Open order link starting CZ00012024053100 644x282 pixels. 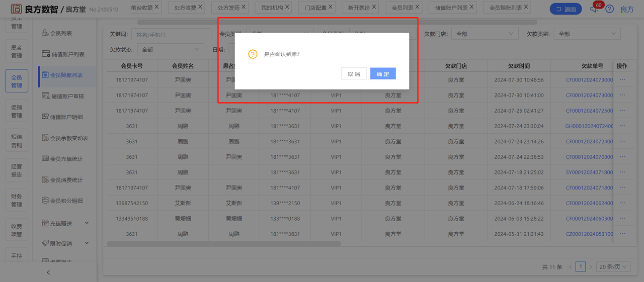pyautogui.click(x=590, y=234)
